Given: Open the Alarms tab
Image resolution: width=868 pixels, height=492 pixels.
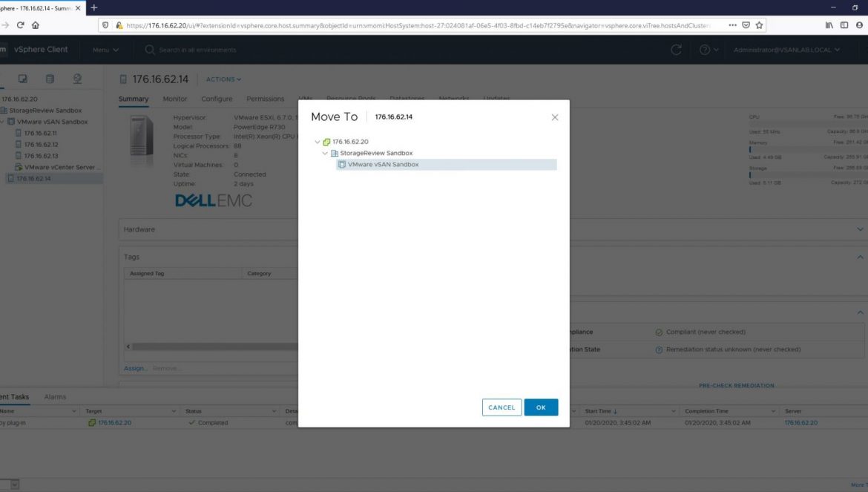Looking at the screenshot, I should pos(55,397).
